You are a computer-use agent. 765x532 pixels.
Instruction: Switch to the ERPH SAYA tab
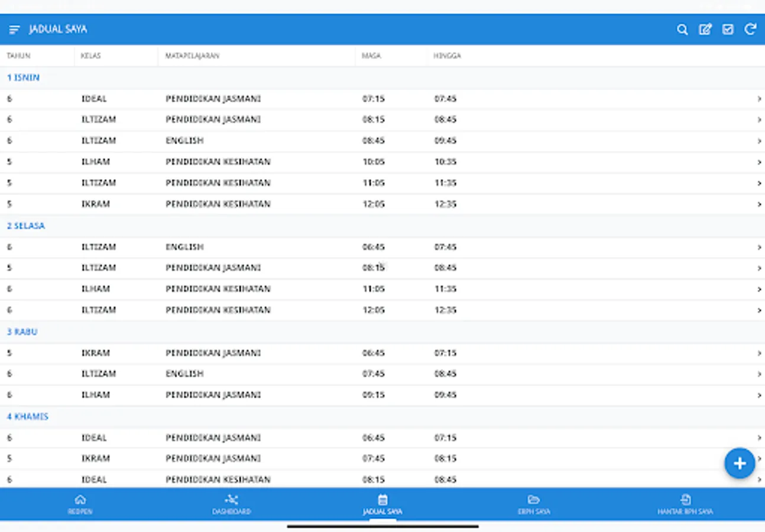pos(534,505)
